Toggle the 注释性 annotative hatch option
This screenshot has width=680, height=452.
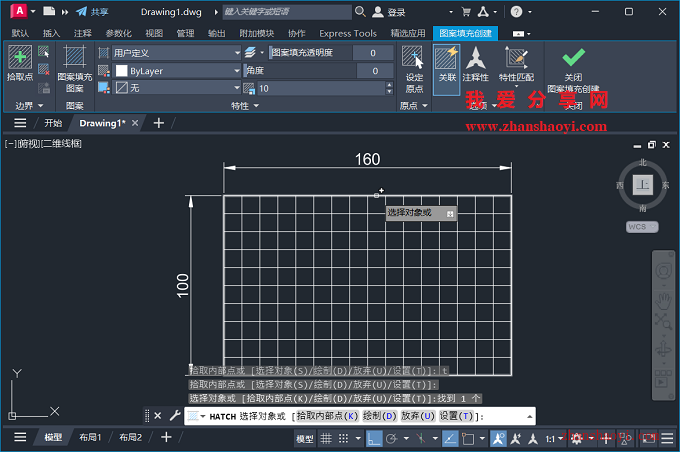click(x=475, y=64)
